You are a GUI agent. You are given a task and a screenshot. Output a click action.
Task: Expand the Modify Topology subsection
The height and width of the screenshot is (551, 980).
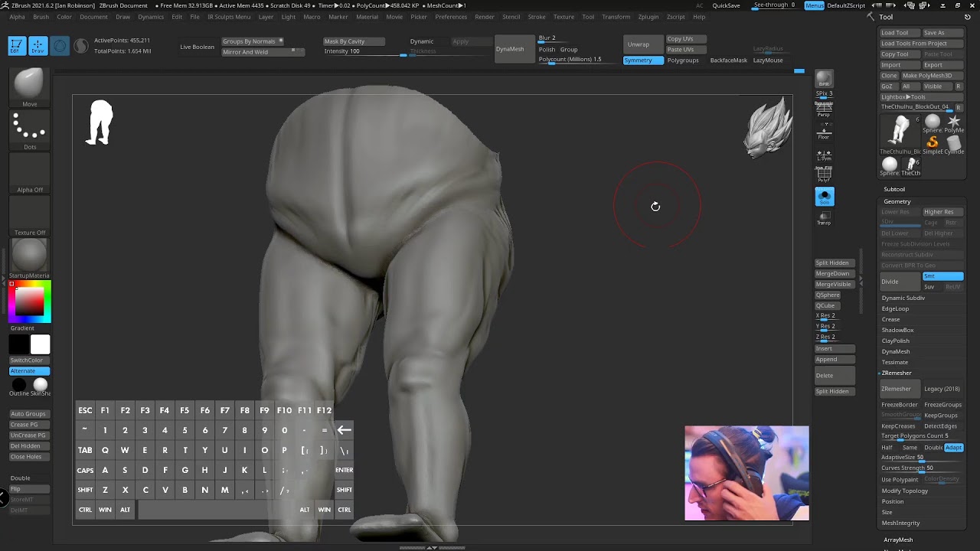click(x=904, y=491)
